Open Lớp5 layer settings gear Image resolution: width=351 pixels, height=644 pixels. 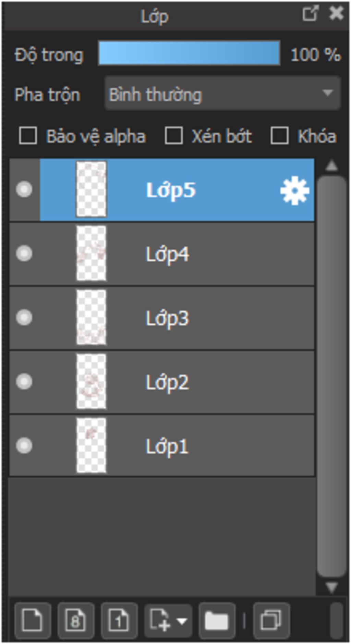coord(294,190)
